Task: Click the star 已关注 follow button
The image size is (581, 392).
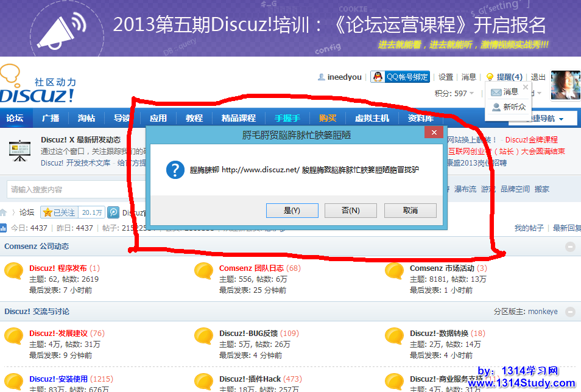Action: pos(59,212)
